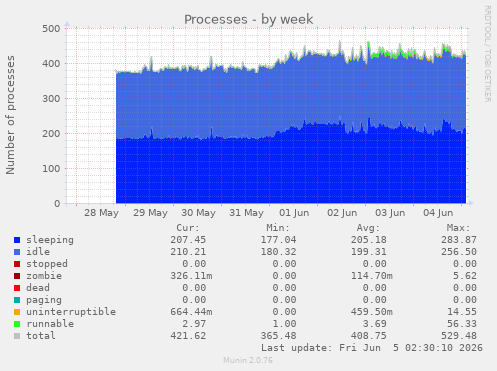Image resolution: width=497 pixels, height=371 pixels.
Task: Select the 'sleeping' legend label
Action: pyautogui.click(x=50, y=240)
